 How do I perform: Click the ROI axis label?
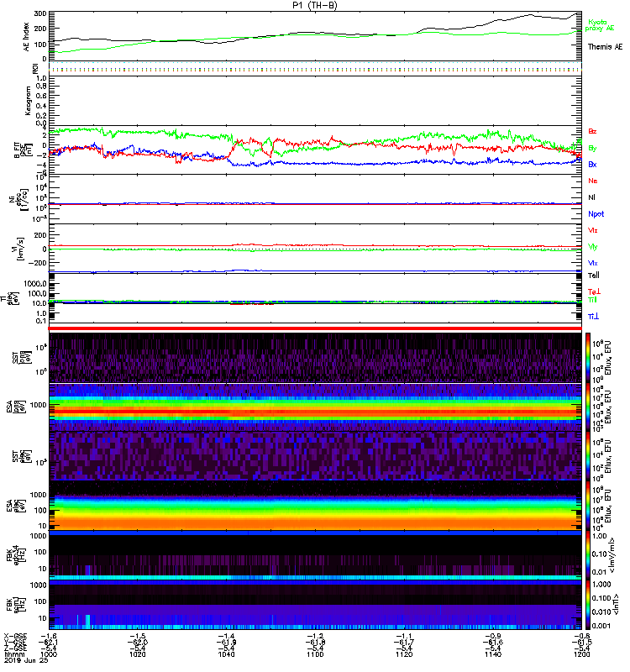(x=35, y=69)
